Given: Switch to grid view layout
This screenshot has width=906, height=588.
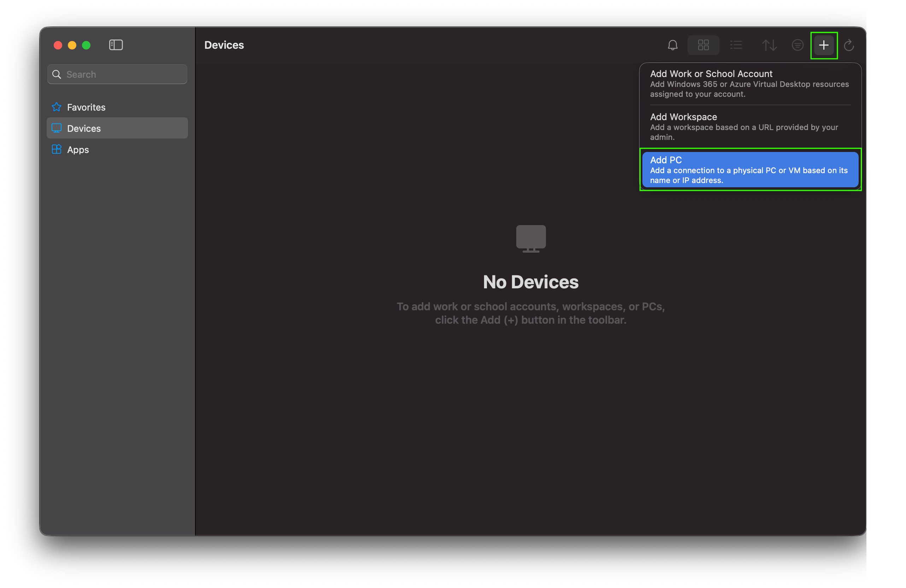Looking at the screenshot, I should (x=703, y=45).
